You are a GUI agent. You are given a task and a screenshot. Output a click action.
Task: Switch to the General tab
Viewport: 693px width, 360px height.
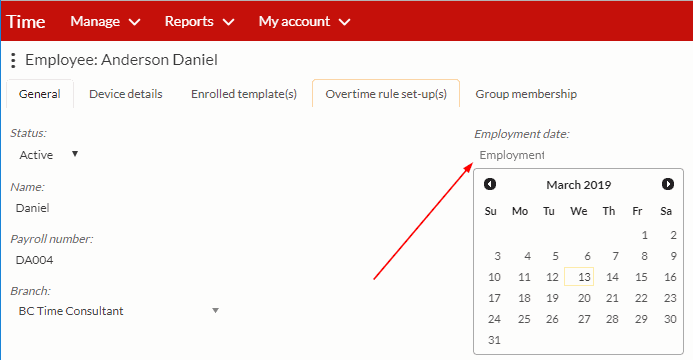pos(40,94)
